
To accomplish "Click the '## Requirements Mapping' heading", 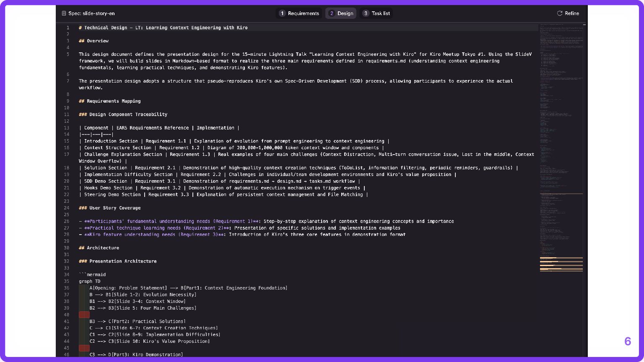I will pyautogui.click(x=109, y=101).
